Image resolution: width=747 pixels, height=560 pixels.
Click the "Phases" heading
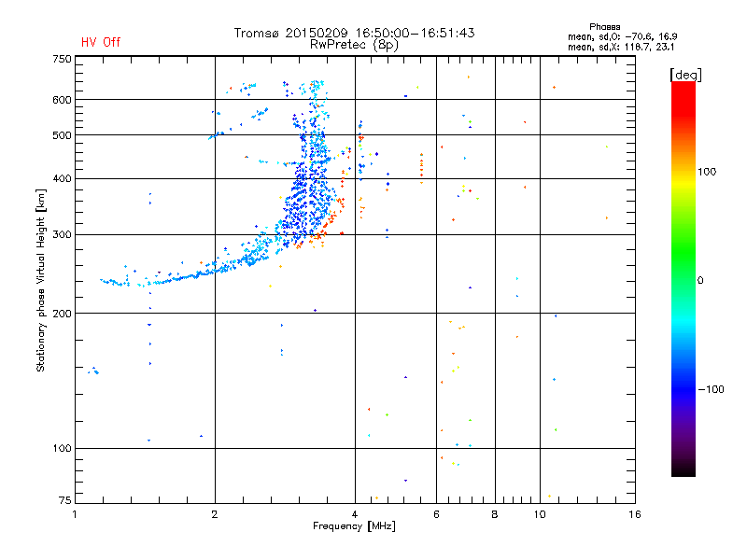[x=604, y=27]
